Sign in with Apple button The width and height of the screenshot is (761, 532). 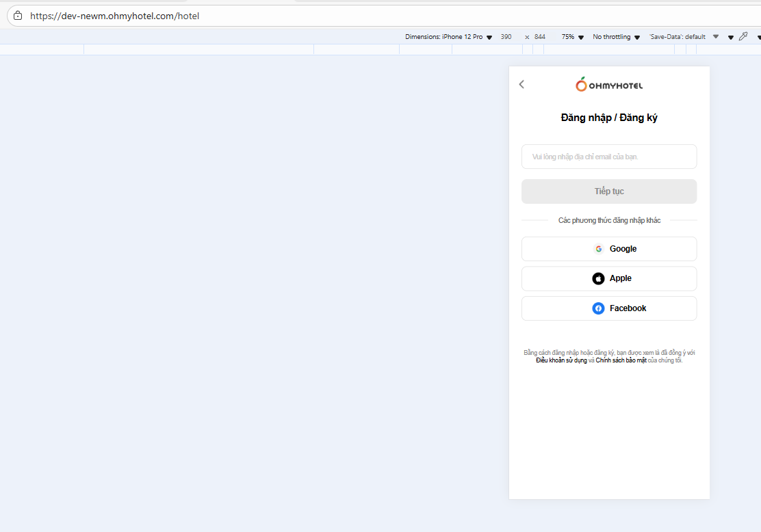(x=609, y=278)
